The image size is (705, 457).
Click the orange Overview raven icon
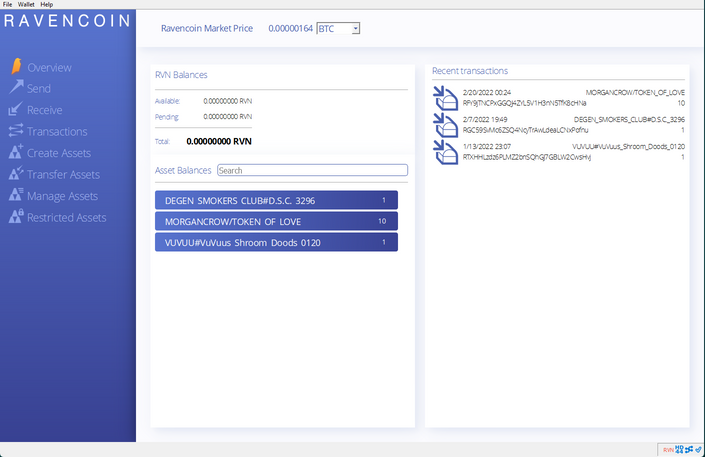coord(16,66)
